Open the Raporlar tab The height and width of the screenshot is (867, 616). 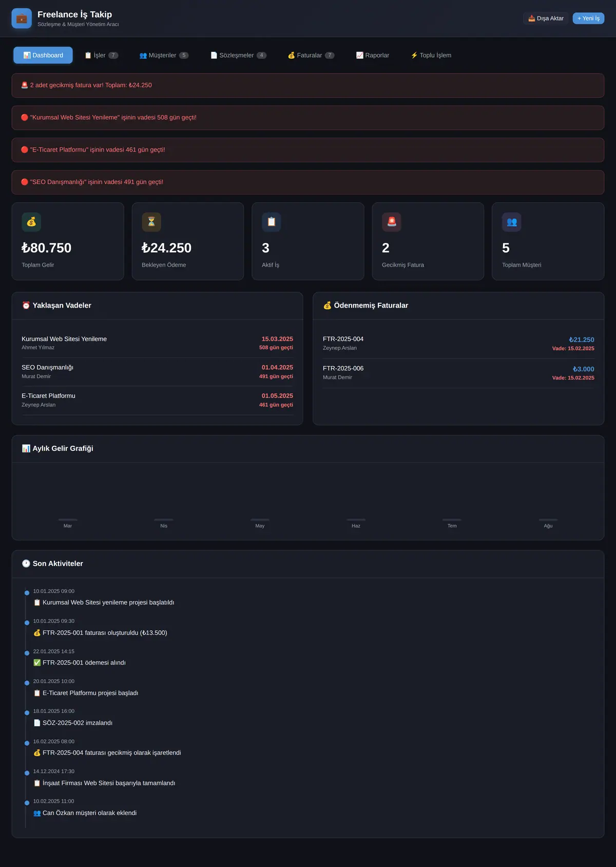click(373, 55)
